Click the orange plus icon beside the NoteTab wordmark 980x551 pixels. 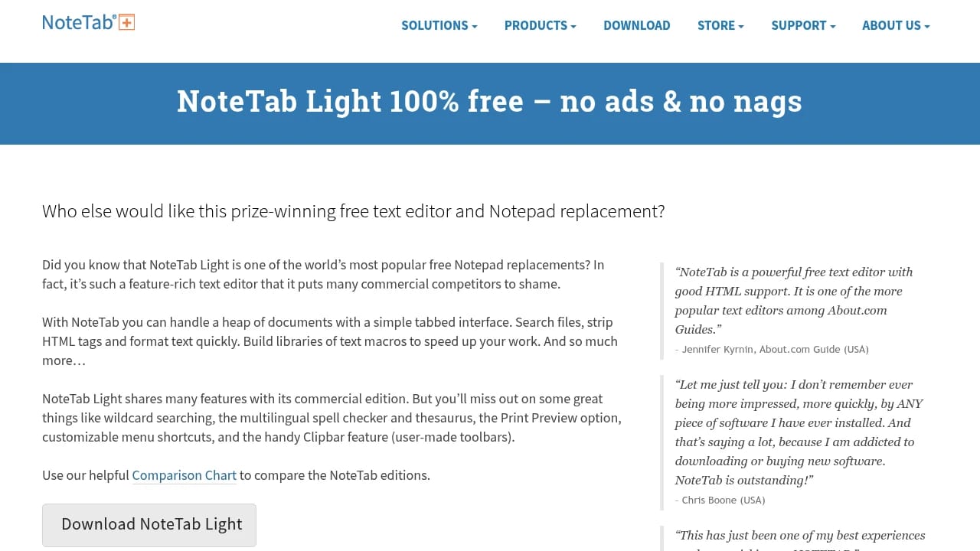126,21
